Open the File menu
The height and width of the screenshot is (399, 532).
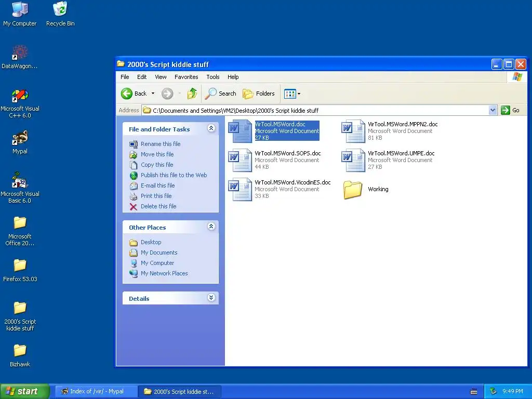tap(125, 77)
